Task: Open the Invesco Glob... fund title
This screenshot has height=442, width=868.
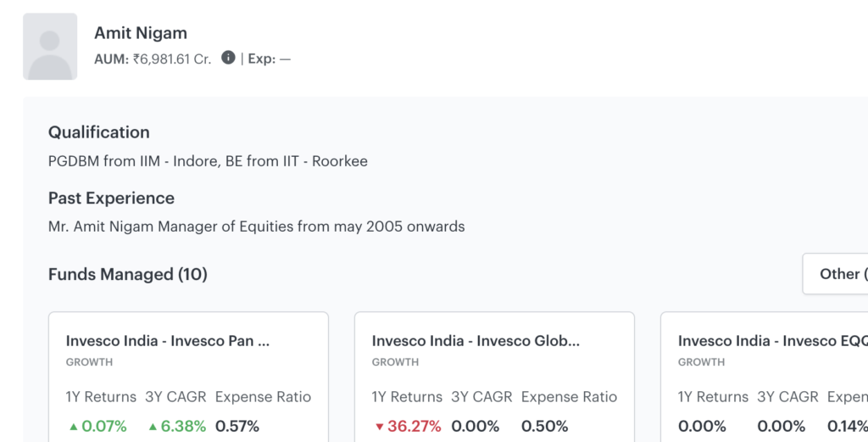Action: 476,340
